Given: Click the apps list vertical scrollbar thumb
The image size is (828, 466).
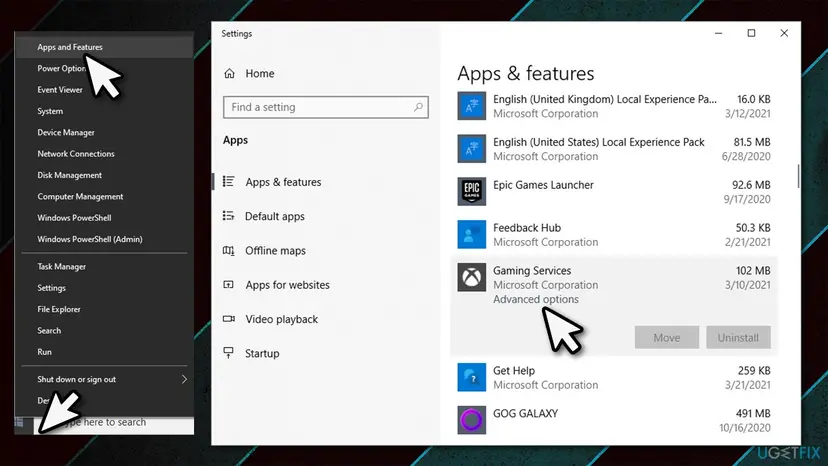Looking at the screenshot, I should tap(798, 176).
